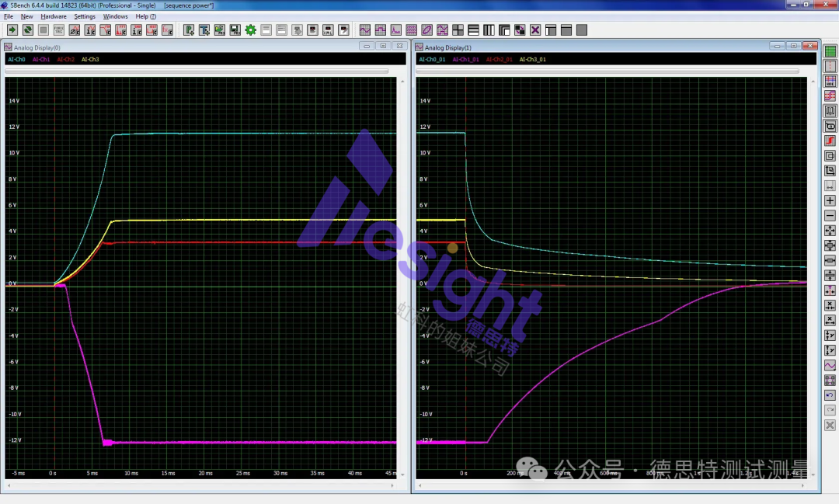Click the zoom-out minus icon in right toolbar
Viewport: 839px width, 504px height.
830,216
